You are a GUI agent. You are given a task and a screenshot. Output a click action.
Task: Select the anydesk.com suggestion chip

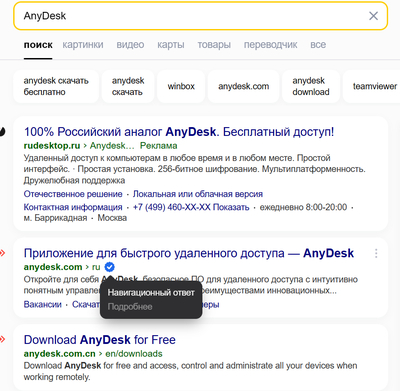point(244,86)
